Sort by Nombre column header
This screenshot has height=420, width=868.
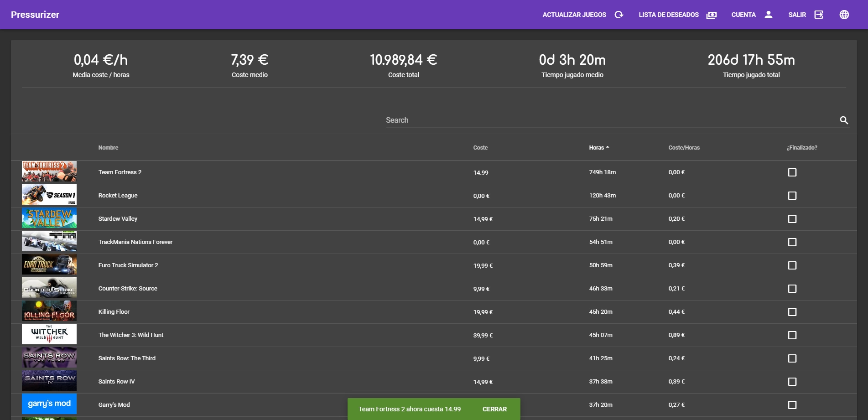[108, 148]
